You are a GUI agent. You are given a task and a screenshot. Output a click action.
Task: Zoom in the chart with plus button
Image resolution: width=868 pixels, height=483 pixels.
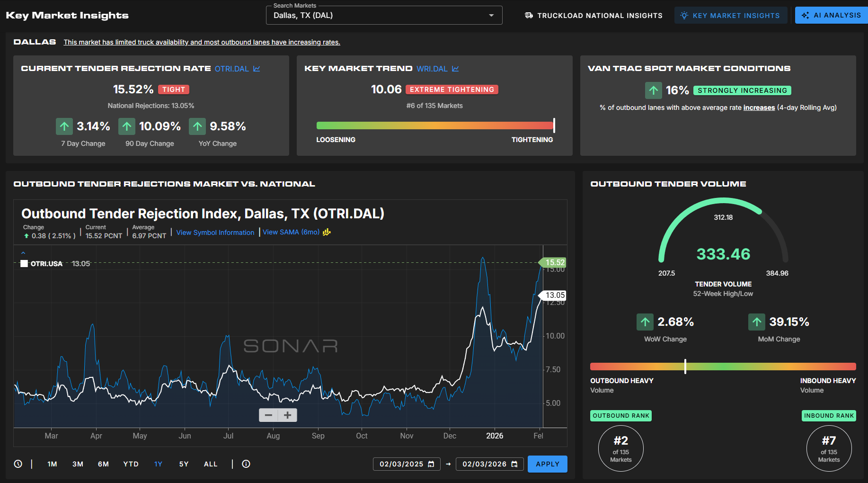click(287, 415)
